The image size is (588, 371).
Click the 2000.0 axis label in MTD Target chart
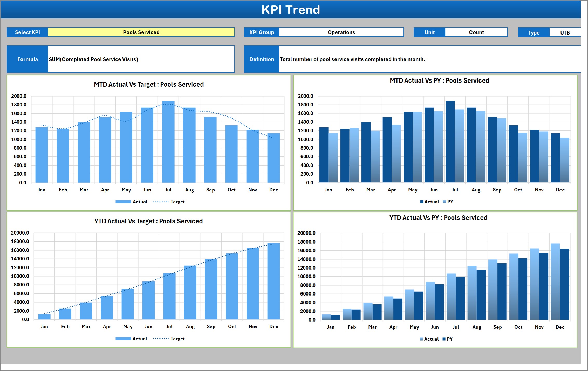click(19, 96)
